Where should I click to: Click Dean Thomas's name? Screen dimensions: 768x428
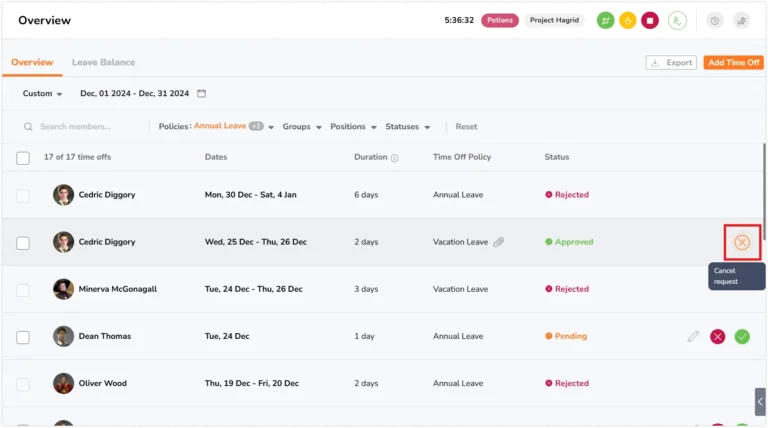click(105, 336)
